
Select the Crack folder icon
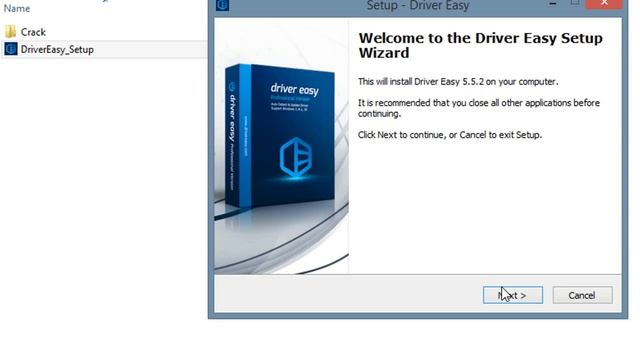(x=10, y=32)
